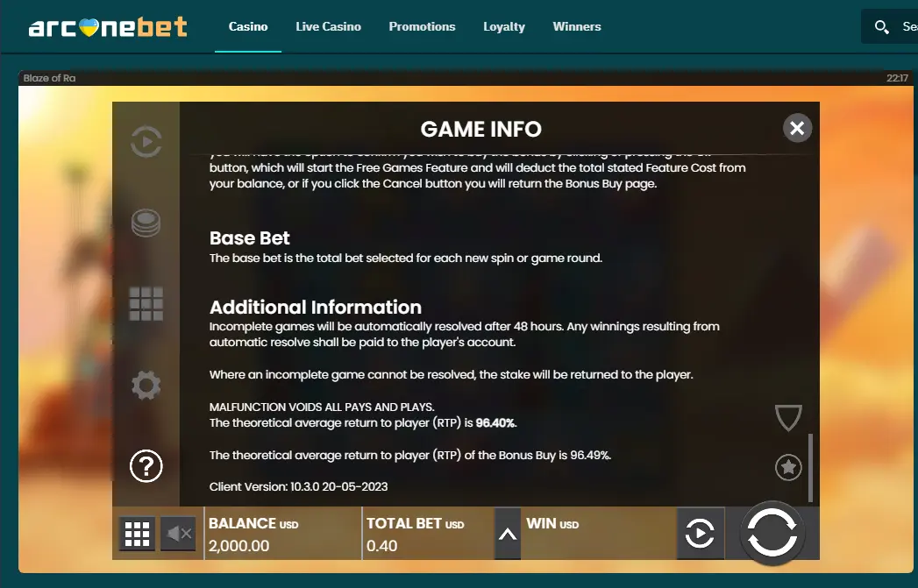918x588 pixels.
Task: Expand the total bet selector arrow
Action: 508,534
